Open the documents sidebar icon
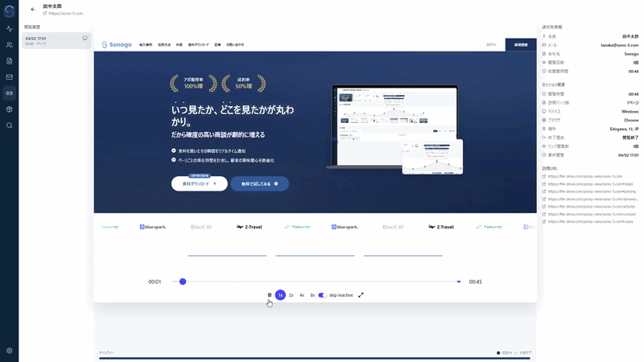This screenshot has height=362, width=644. tap(9, 61)
